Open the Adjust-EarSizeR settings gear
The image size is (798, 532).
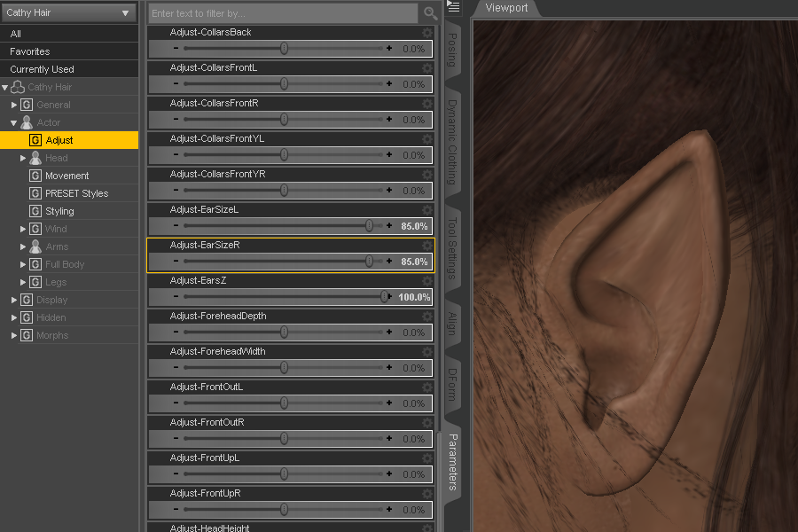coord(427,246)
